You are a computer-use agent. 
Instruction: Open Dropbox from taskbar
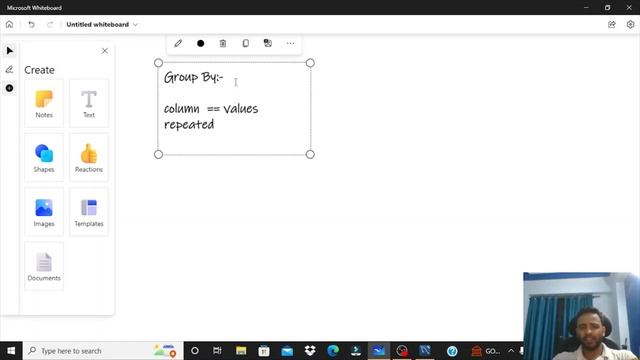310,351
